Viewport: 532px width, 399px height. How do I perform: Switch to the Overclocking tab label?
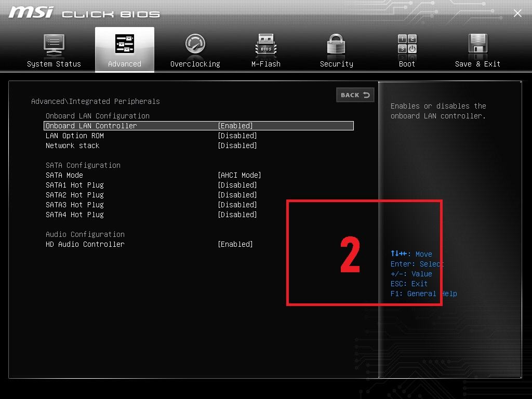195,64
